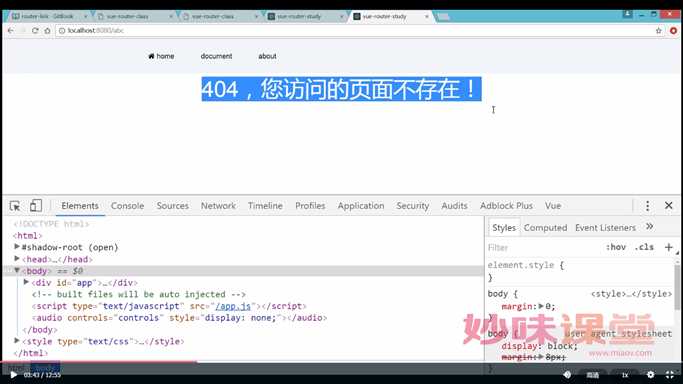Expand the #shadow-root (open) node
The height and width of the screenshot is (384, 683).
point(17,246)
